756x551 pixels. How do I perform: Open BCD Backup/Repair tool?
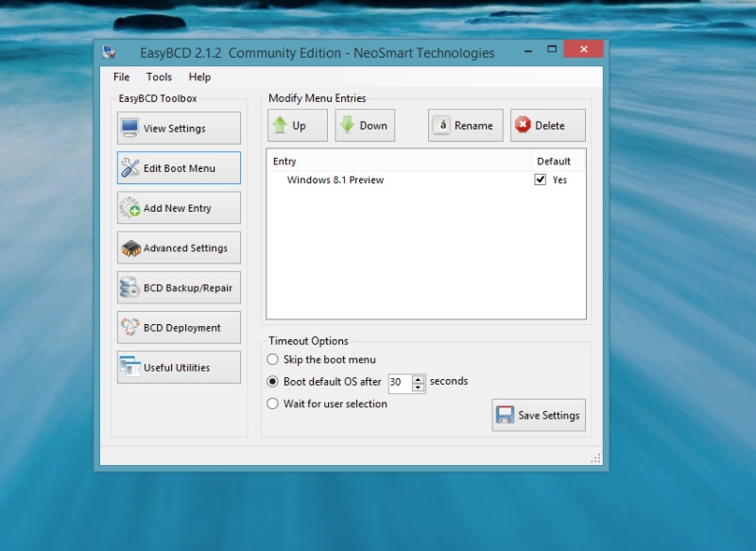point(179,288)
